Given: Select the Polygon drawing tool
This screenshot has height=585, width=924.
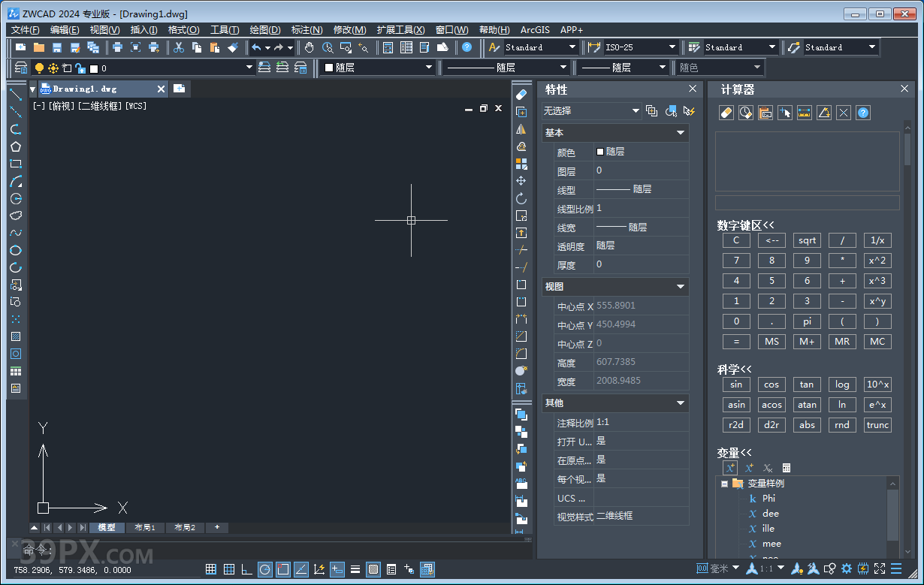Looking at the screenshot, I should pos(16,146).
